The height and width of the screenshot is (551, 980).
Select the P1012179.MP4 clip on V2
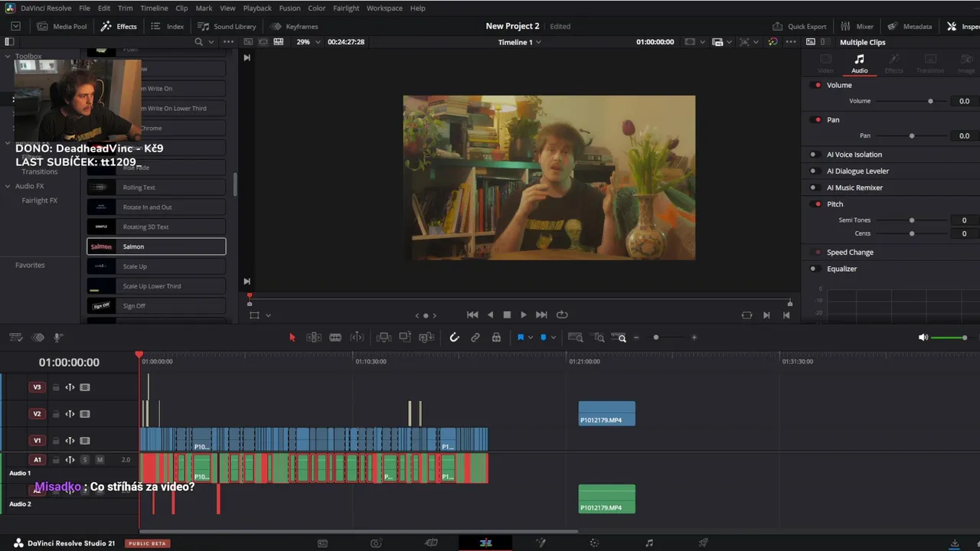[606, 413]
